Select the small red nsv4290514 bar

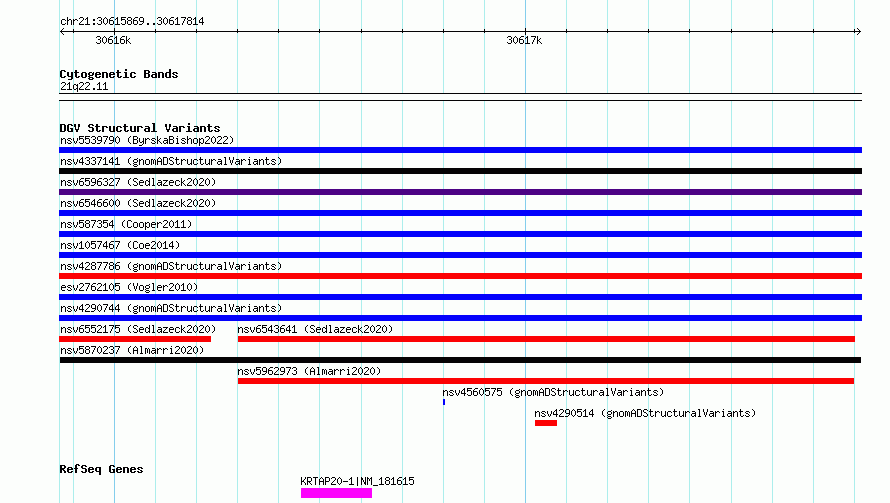(x=546, y=423)
